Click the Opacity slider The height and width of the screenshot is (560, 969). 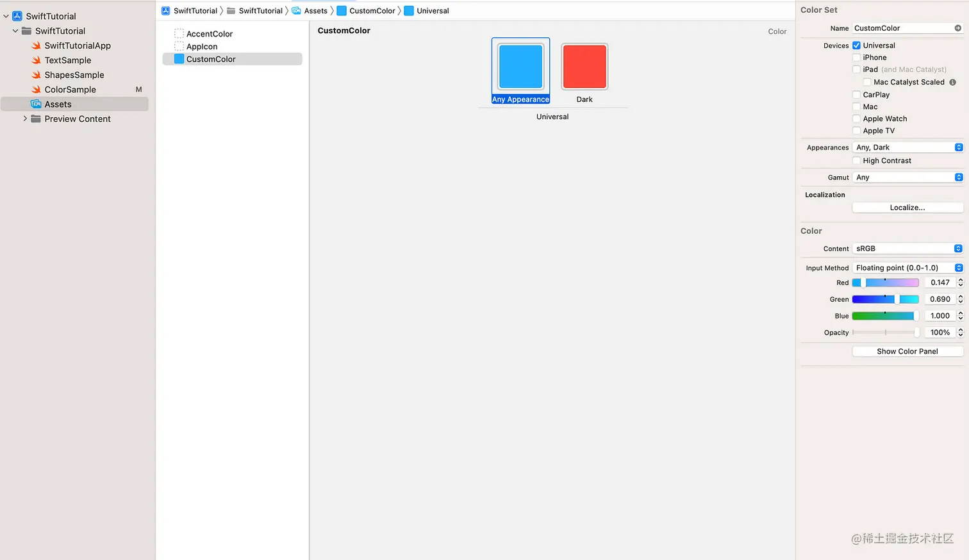pyautogui.click(x=886, y=333)
